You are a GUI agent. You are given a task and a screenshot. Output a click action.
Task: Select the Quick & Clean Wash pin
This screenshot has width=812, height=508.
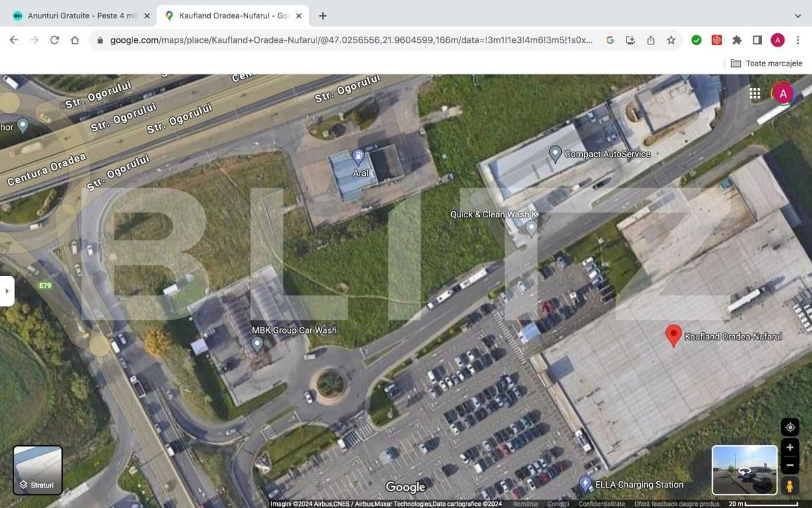(531, 228)
